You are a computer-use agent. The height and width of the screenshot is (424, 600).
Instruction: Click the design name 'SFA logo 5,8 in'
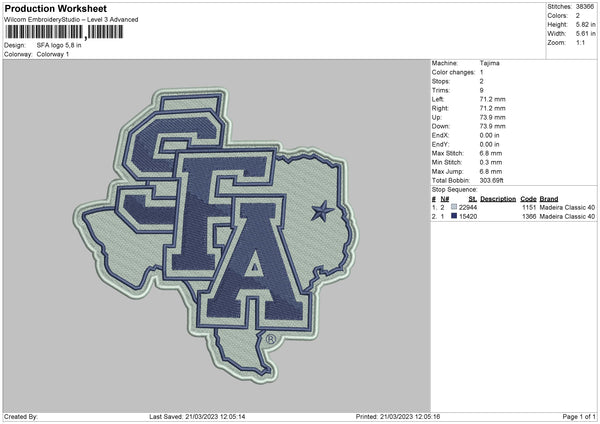(59, 45)
